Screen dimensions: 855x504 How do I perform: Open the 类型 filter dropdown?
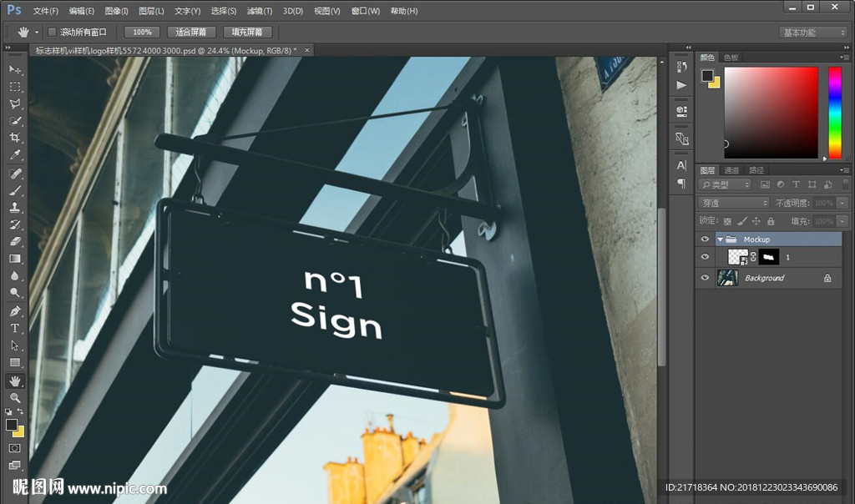[725, 184]
